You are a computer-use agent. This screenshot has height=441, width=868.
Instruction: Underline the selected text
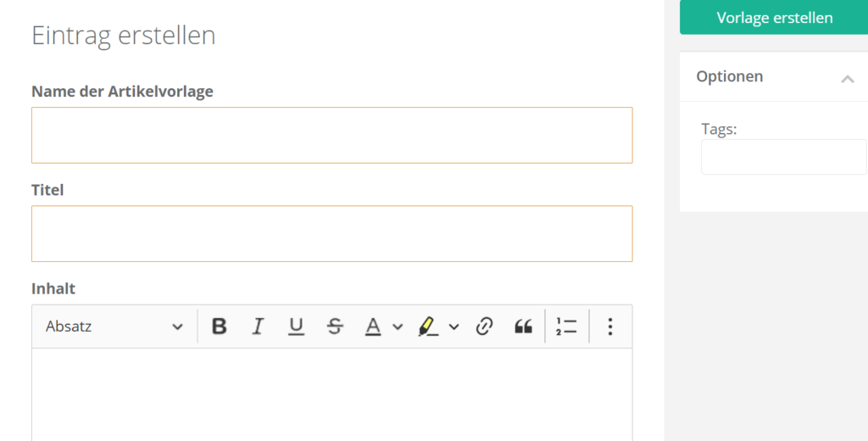(x=296, y=327)
